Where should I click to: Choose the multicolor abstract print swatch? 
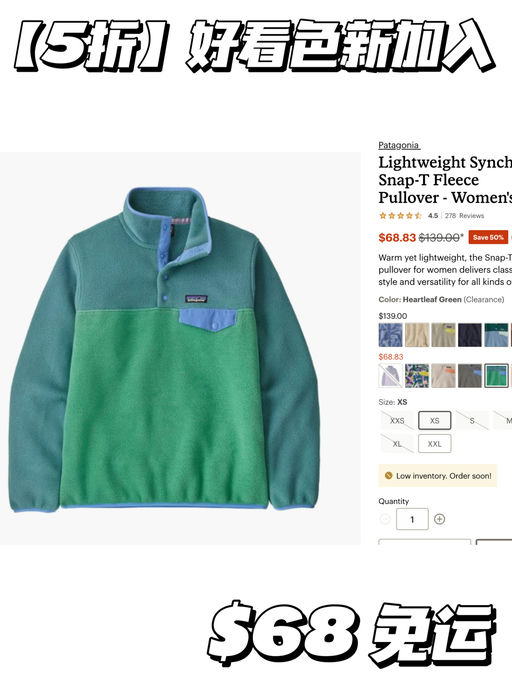point(417,375)
